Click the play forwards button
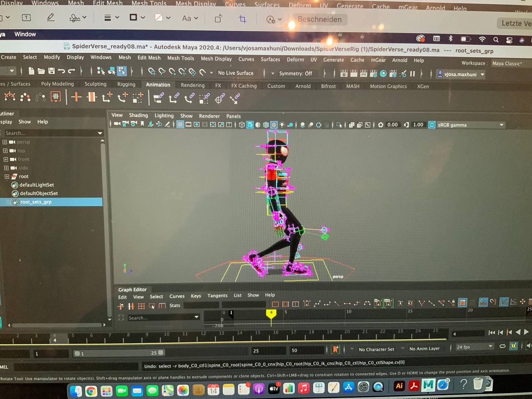532x399 pixels. tap(527, 332)
